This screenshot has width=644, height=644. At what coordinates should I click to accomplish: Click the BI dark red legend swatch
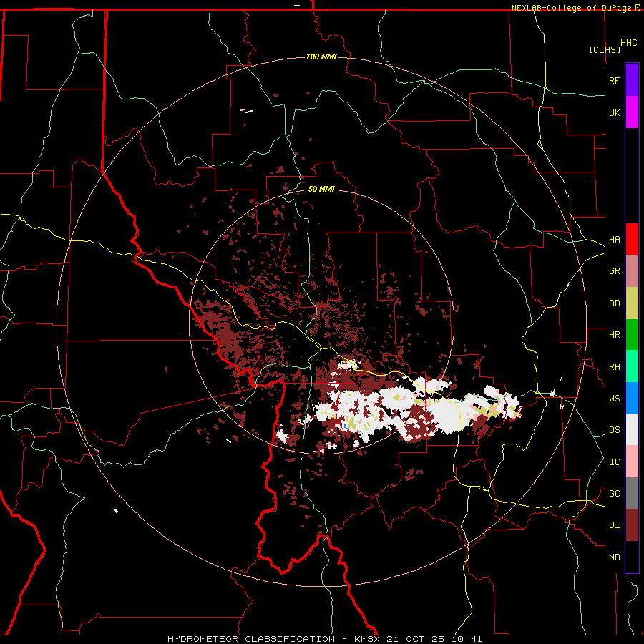click(632, 525)
